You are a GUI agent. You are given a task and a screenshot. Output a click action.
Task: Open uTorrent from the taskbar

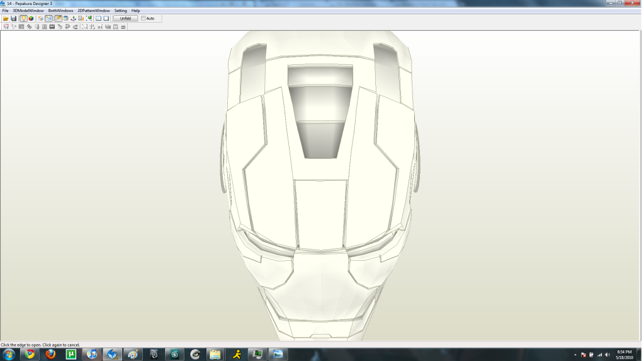(71, 354)
